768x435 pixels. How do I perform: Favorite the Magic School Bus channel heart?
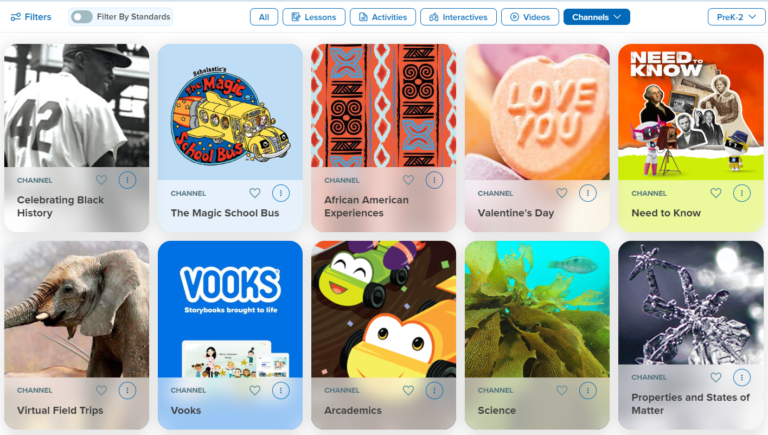[x=255, y=193]
